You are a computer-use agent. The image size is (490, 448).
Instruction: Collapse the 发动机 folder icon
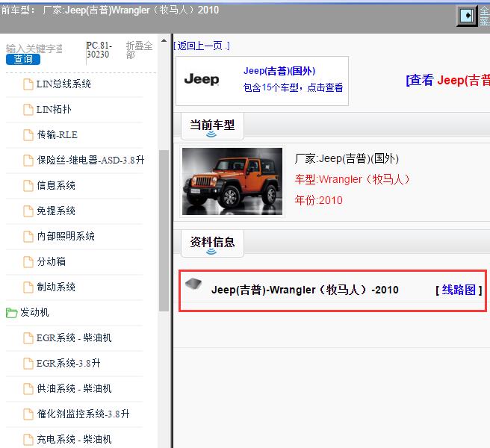[x=11, y=312]
